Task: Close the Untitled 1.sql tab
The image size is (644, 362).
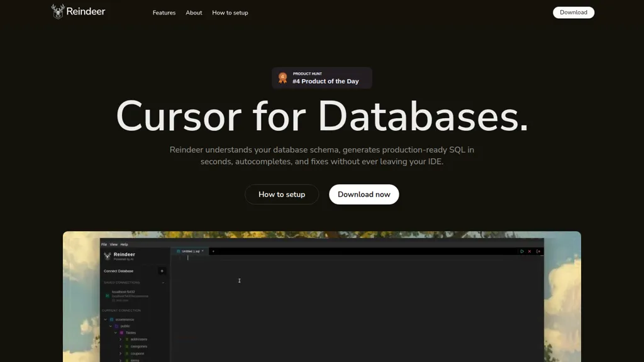Action: tap(203, 251)
